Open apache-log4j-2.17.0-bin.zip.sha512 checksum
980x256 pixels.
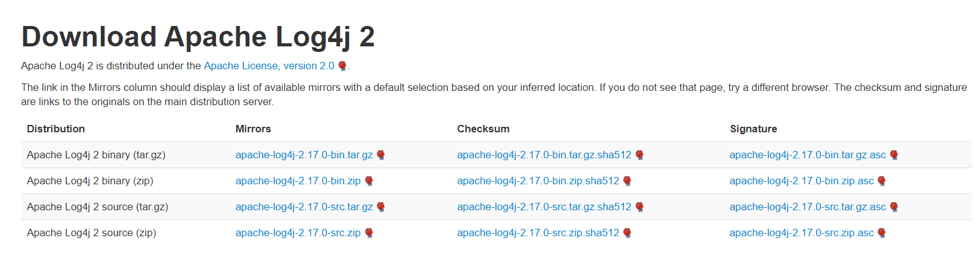[x=538, y=181]
